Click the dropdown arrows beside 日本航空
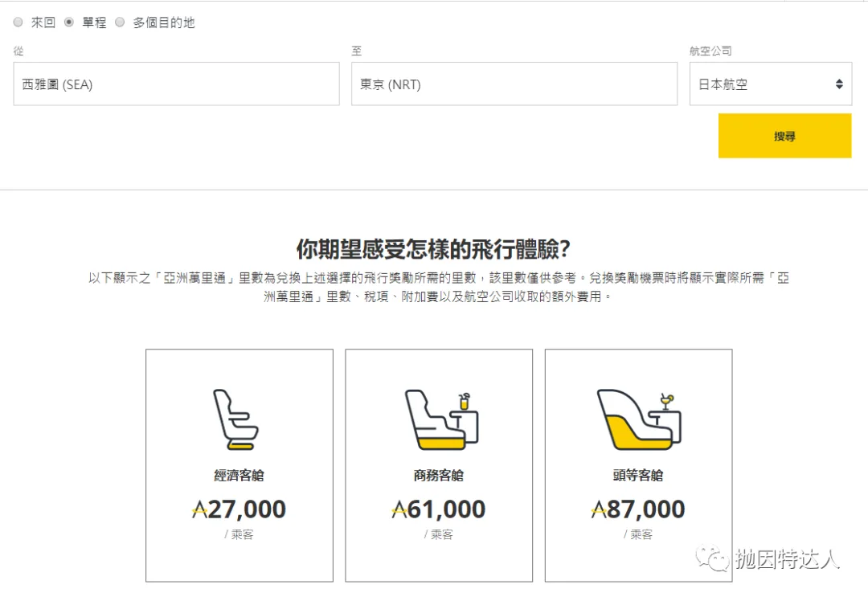Image resolution: width=868 pixels, height=597 pixels. click(837, 84)
